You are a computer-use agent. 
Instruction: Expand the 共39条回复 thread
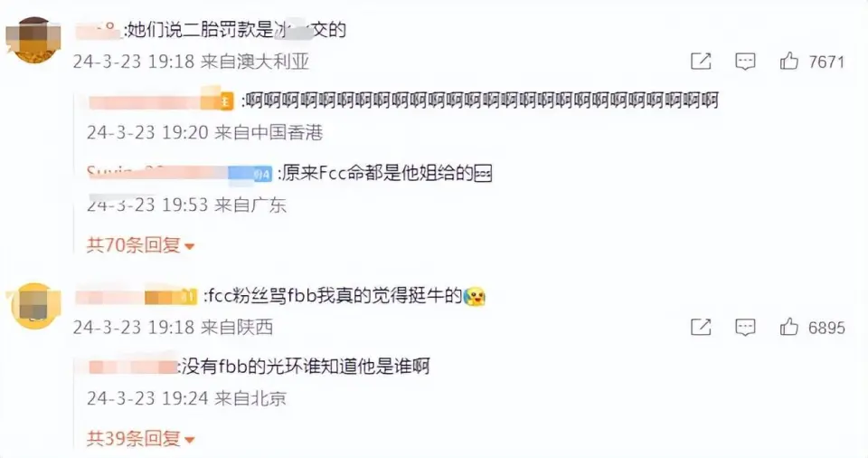pos(141,439)
